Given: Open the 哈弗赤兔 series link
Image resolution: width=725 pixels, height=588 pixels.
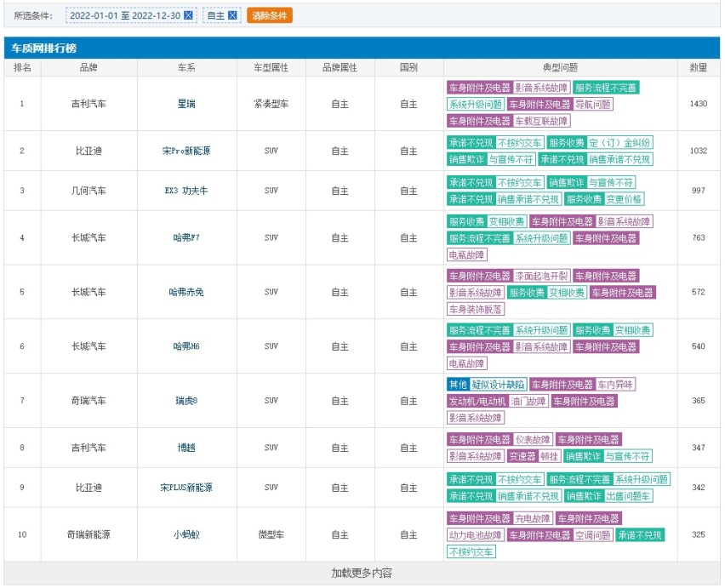Looking at the screenshot, I should 186,292.
